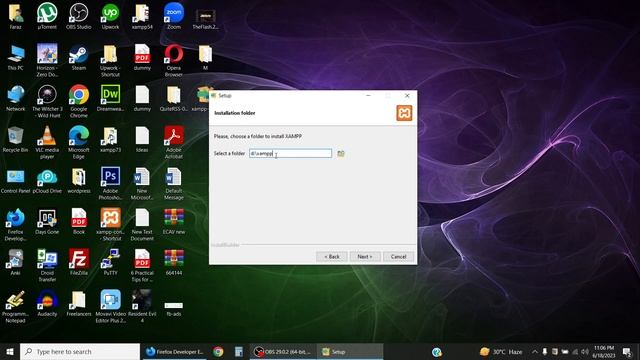Select the Control Panel desktop icon
The height and width of the screenshot is (360, 640).
(x=16, y=180)
